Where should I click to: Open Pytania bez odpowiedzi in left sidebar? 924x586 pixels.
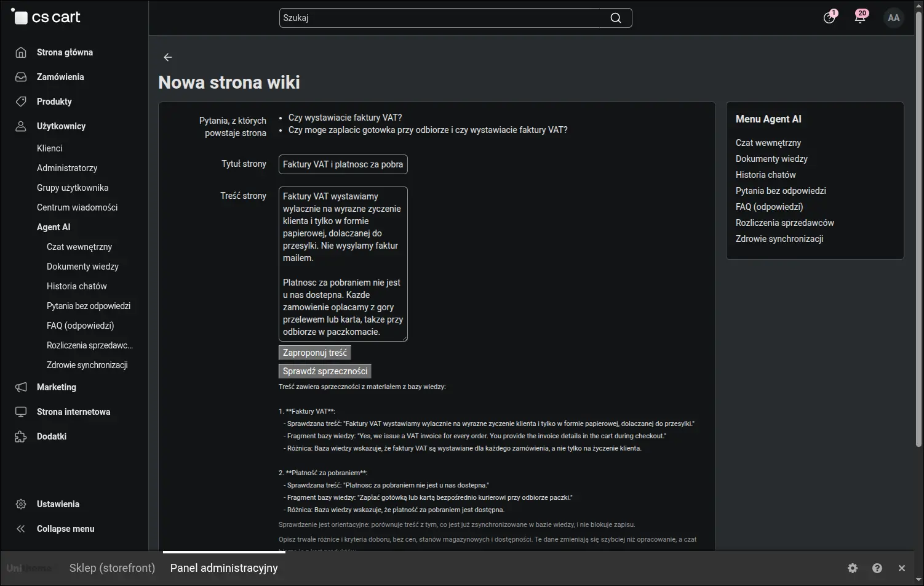(x=89, y=306)
